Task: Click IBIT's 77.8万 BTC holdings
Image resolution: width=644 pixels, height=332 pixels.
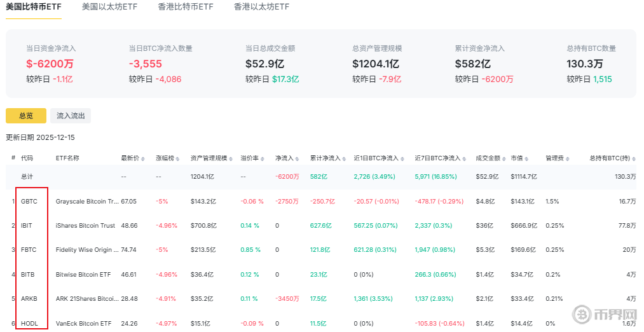Action: pyautogui.click(x=627, y=226)
